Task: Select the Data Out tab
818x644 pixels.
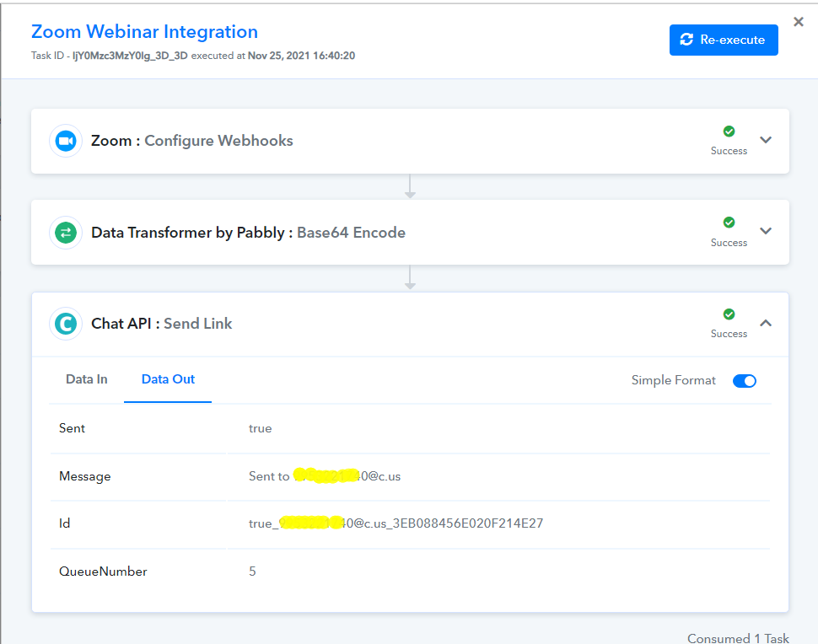Action: [168, 379]
